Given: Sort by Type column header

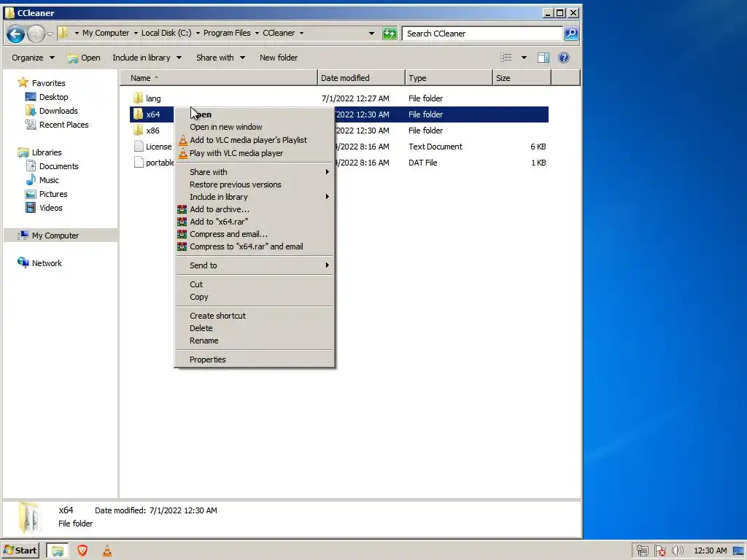Looking at the screenshot, I should click(x=449, y=77).
